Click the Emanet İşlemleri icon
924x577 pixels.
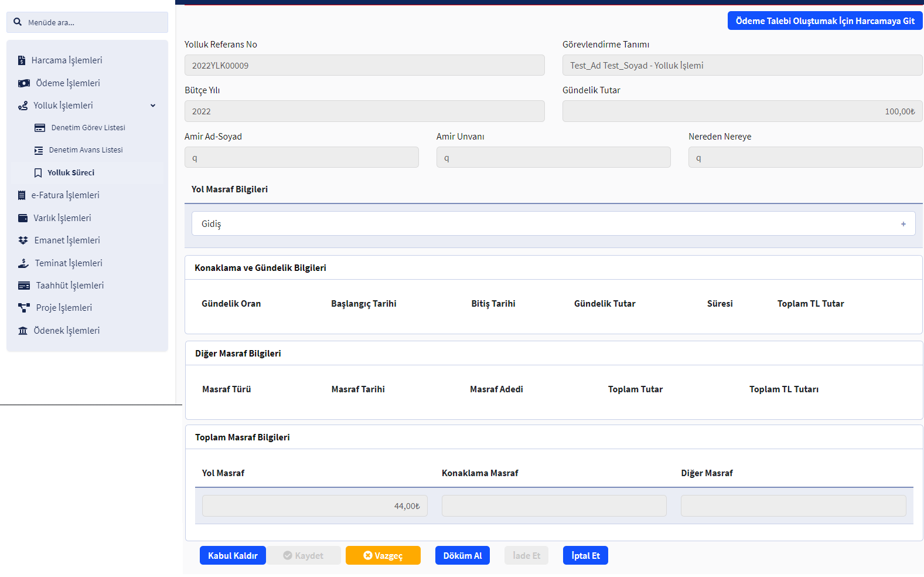23,240
